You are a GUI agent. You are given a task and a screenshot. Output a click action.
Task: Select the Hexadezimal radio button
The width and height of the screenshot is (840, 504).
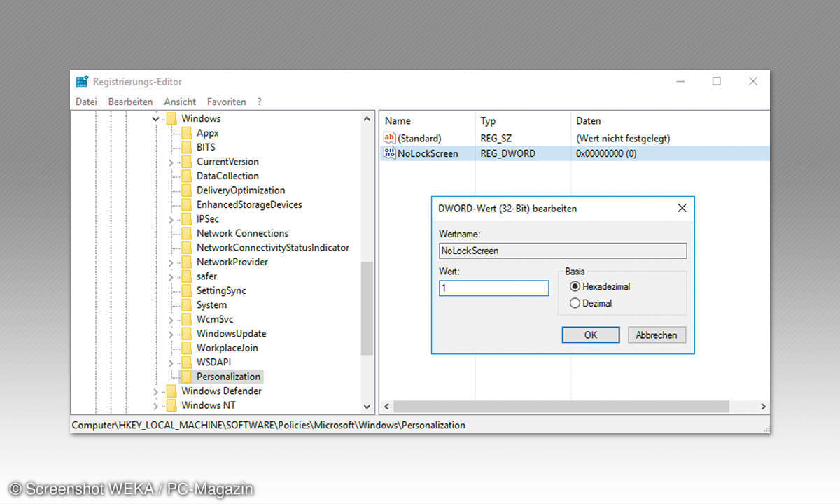tap(575, 286)
